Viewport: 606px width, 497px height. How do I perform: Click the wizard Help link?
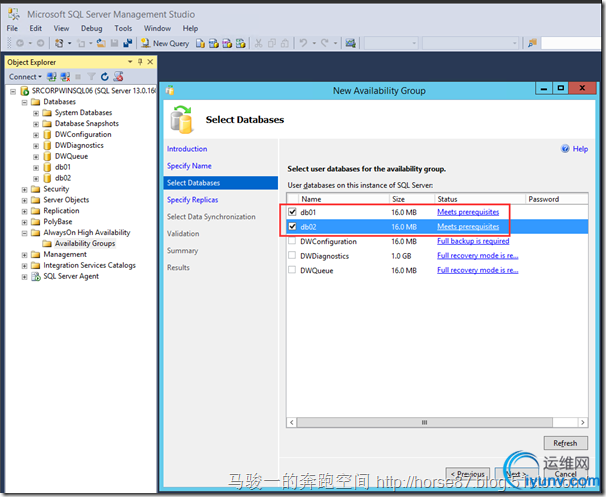(575, 149)
